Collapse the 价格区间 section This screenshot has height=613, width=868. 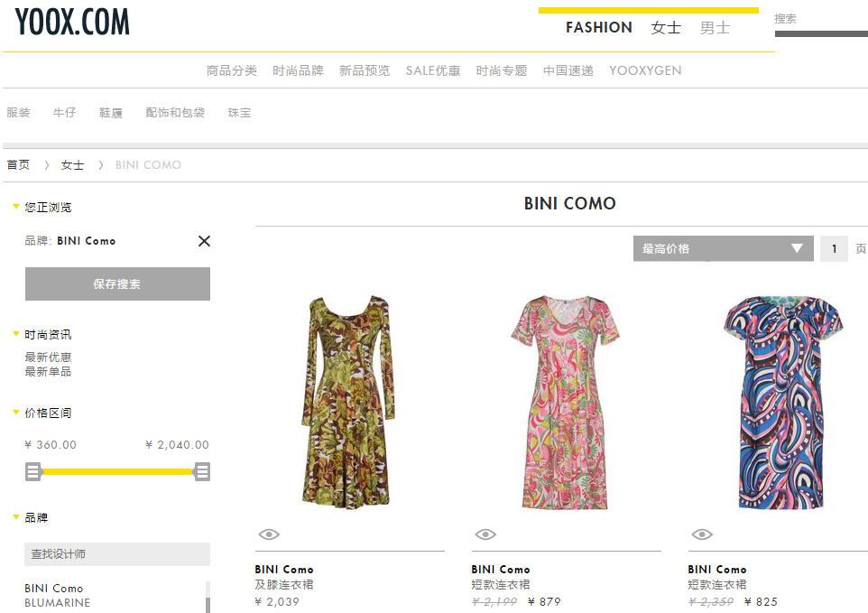[x=16, y=412]
